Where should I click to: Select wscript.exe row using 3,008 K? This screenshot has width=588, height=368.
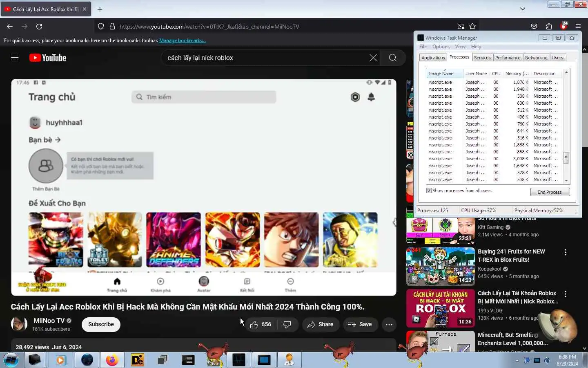[495, 159]
